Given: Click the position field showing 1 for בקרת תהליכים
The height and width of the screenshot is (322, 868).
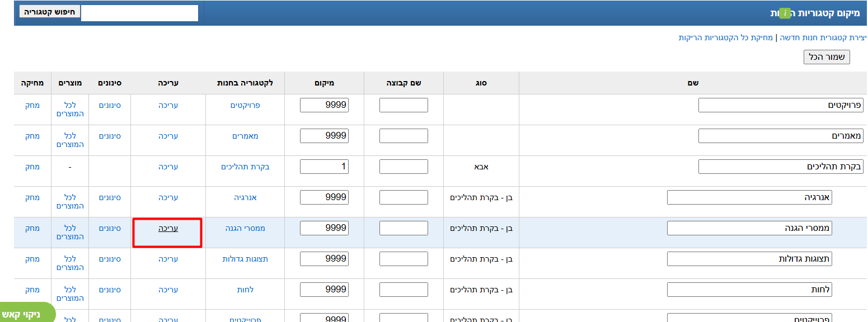Looking at the screenshot, I should pyautogui.click(x=324, y=167).
